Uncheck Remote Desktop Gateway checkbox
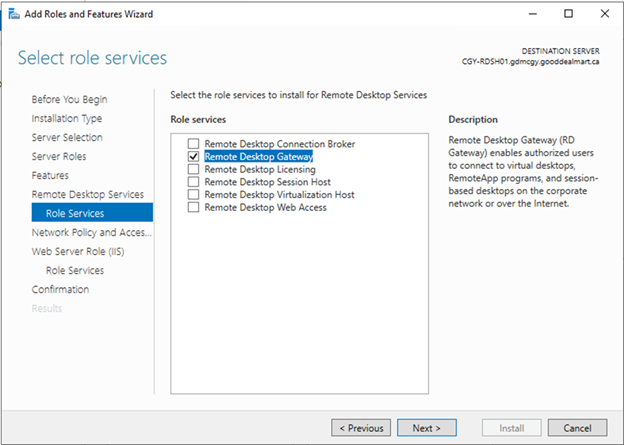The height and width of the screenshot is (445, 624). 193,156
